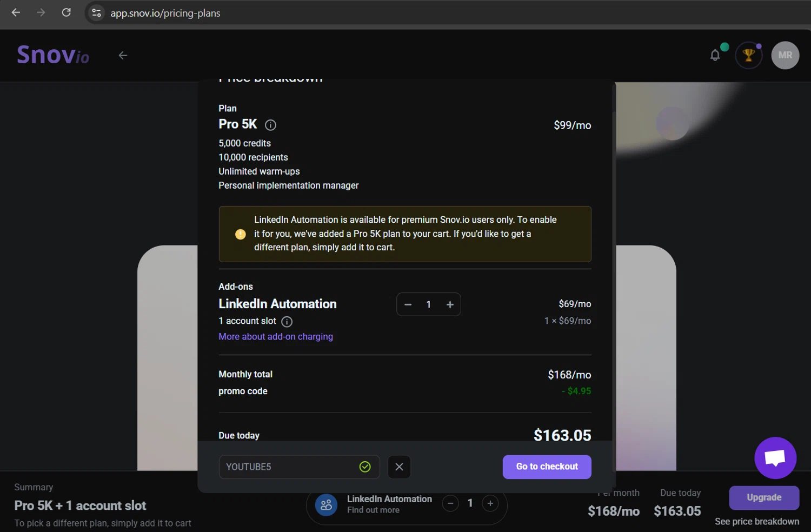Show the account slot info icon
This screenshot has width=811, height=532.
click(x=287, y=322)
